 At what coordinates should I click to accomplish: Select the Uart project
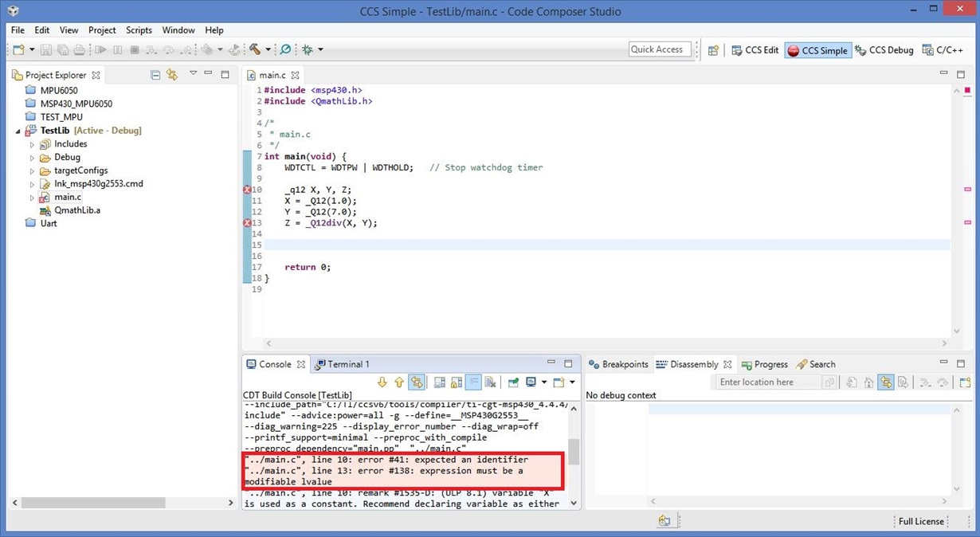click(x=48, y=224)
